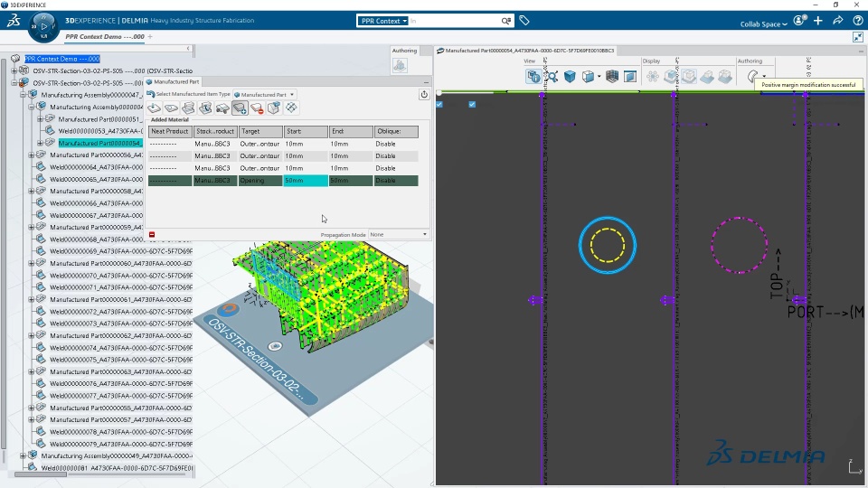This screenshot has width=868, height=488.
Task: Select Manufactured Part00000054 highlighted tree item
Action: (x=100, y=144)
